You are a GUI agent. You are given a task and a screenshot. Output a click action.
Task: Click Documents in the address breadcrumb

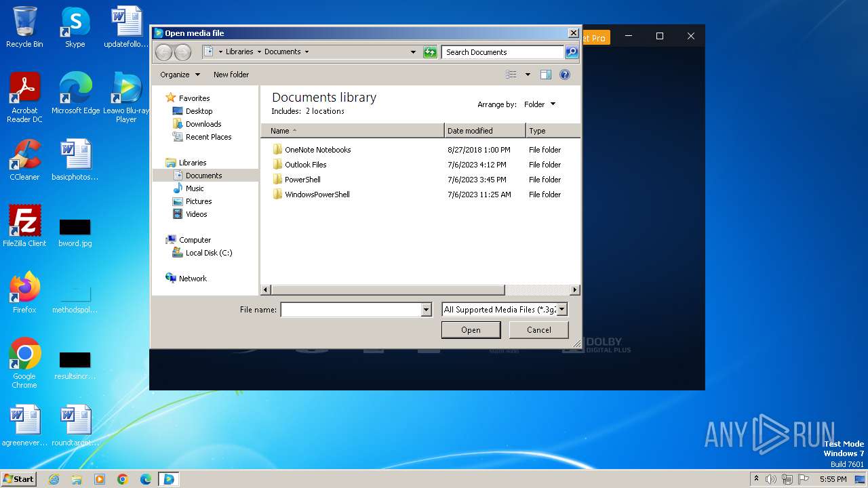click(283, 52)
